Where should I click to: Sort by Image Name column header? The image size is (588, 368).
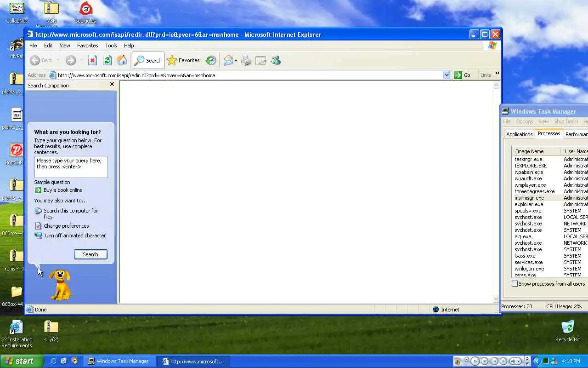[x=536, y=151]
